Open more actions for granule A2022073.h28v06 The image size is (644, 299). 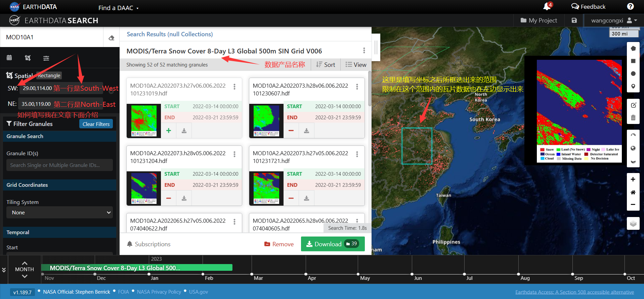pyautogui.click(x=357, y=86)
